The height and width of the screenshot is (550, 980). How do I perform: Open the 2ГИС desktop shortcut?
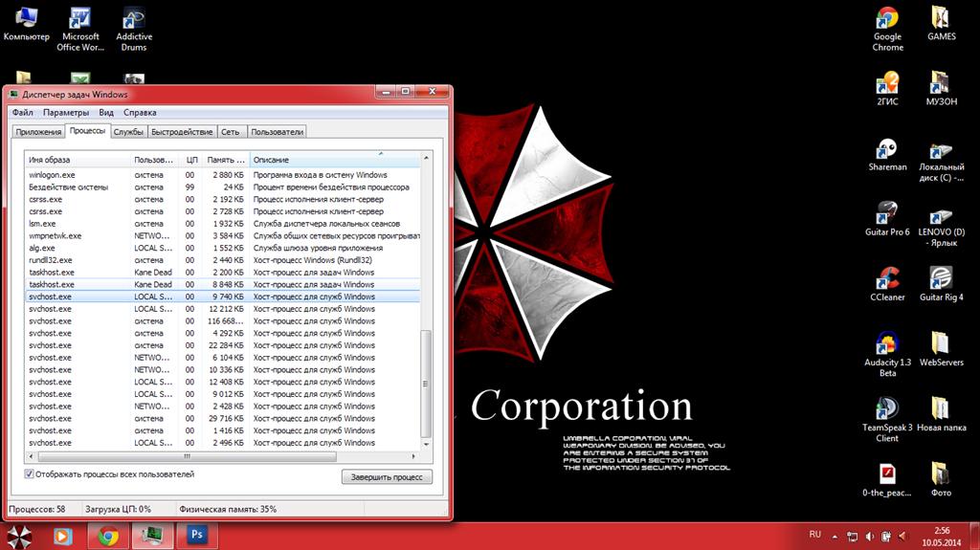pos(887,89)
